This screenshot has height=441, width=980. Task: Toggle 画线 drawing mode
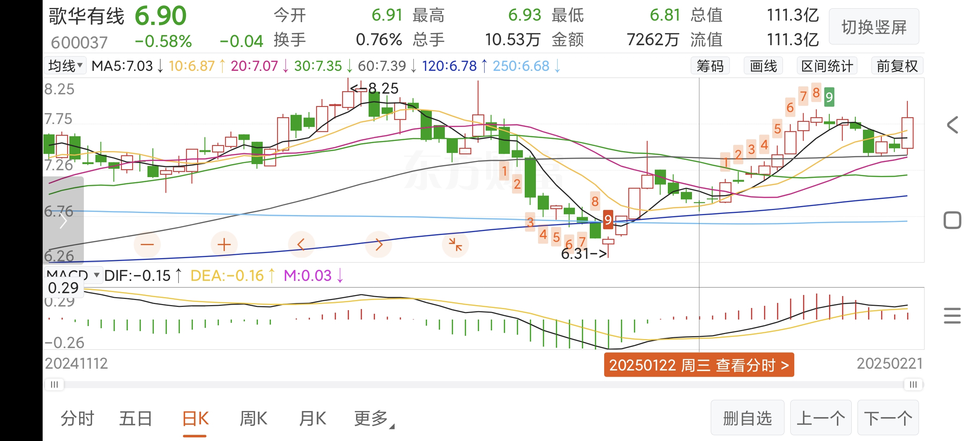click(x=763, y=66)
